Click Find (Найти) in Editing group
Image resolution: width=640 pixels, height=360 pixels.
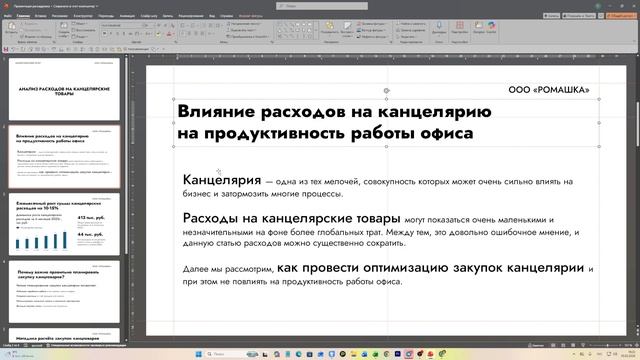[411, 24]
